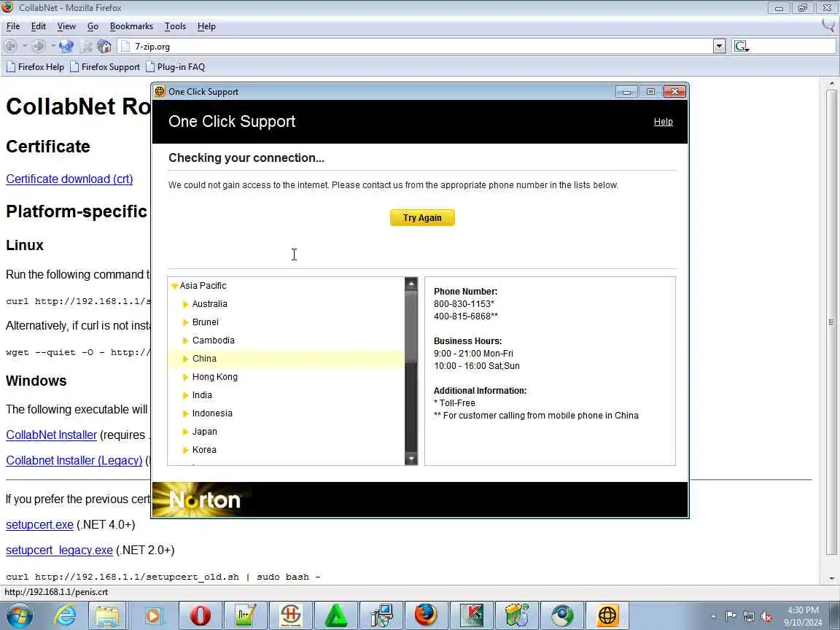The width and height of the screenshot is (840, 630).
Task: Open the Collabnet Installer (Legacy) link
Action: click(74, 460)
